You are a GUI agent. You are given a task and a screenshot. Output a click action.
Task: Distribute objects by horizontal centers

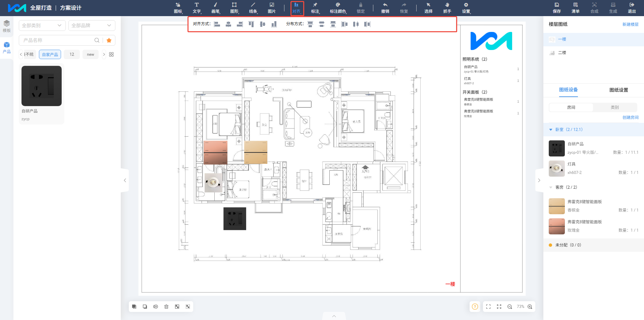coord(356,24)
